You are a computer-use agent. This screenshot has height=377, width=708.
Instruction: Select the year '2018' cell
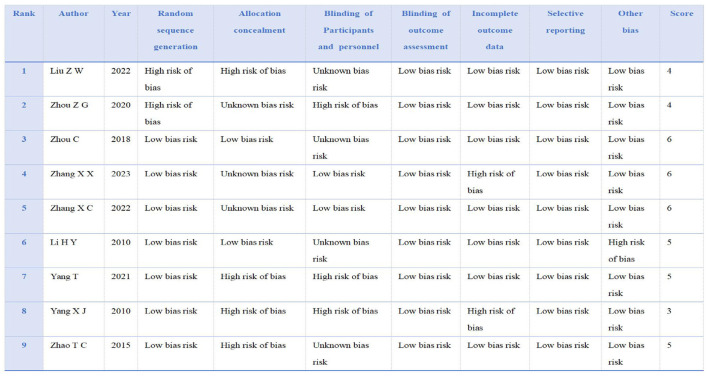[121, 140]
